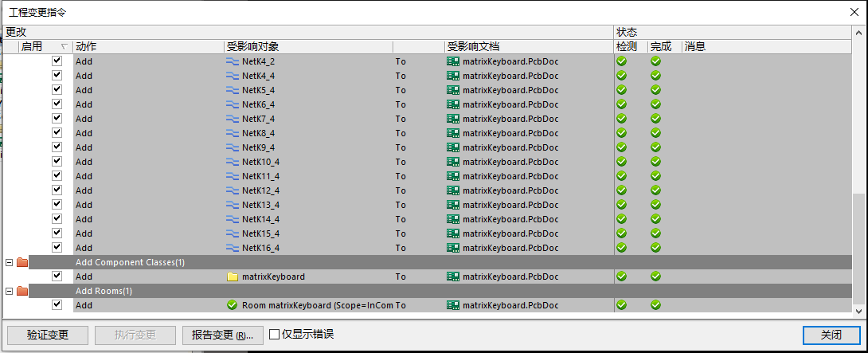
Task: Click the check status icon for NetK5_4
Action: click(621, 90)
